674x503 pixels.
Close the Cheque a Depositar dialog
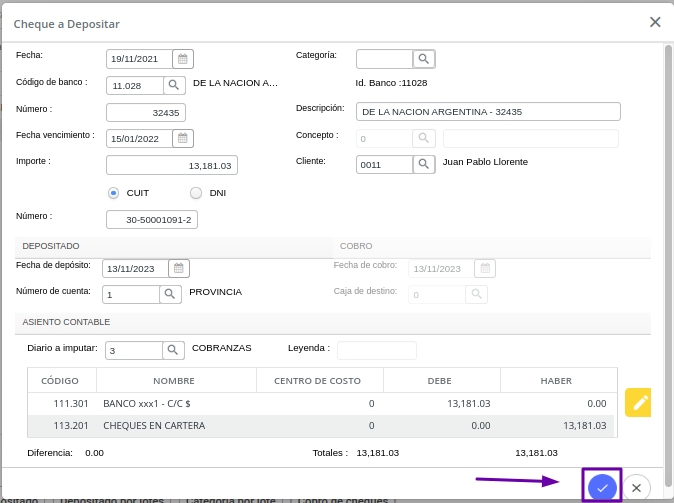click(x=655, y=22)
